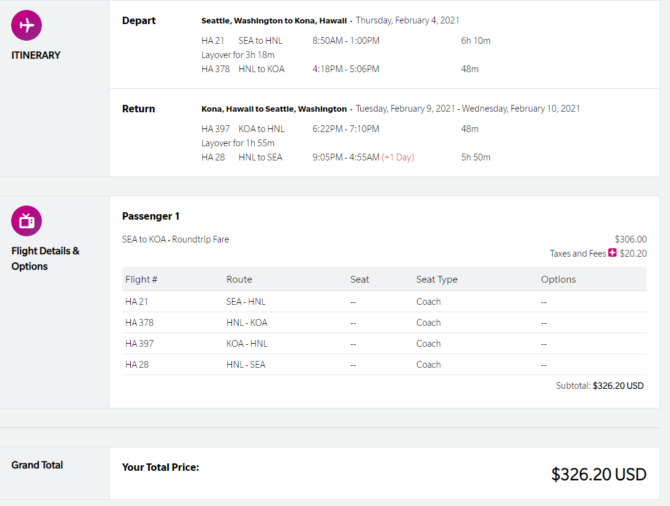The width and height of the screenshot is (670, 506).
Task: Click the Itinerary airplane icon
Action: [x=26, y=25]
